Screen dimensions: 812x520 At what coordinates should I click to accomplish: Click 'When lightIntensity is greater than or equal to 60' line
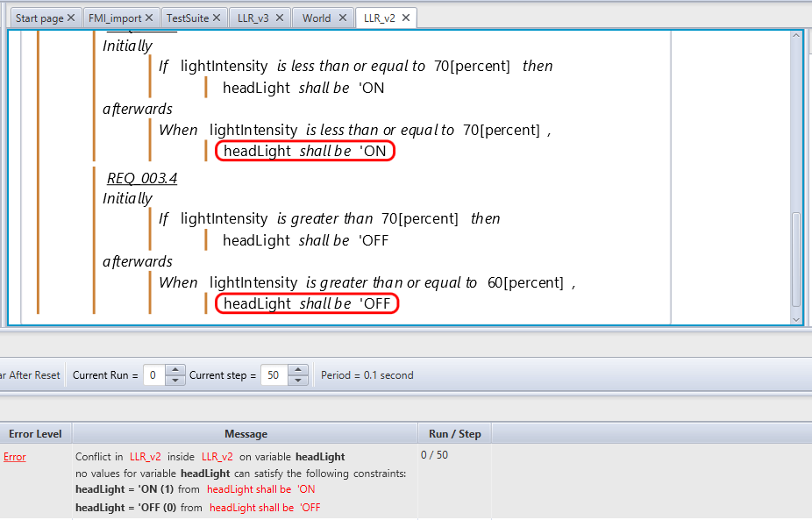[x=367, y=282]
